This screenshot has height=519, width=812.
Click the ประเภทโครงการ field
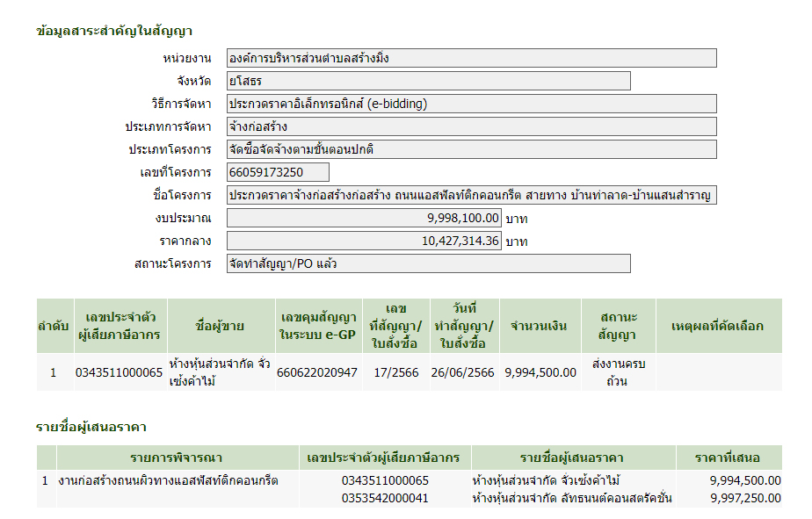471,149
